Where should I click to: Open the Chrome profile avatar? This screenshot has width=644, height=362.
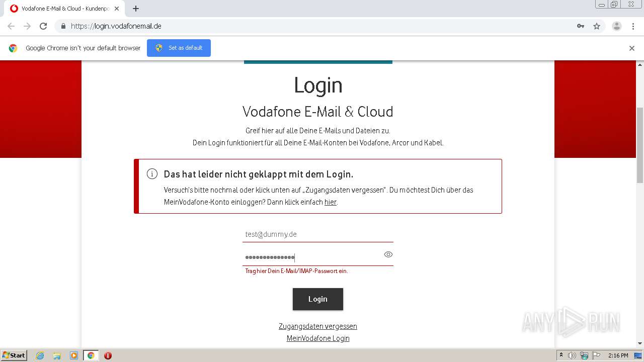(617, 26)
